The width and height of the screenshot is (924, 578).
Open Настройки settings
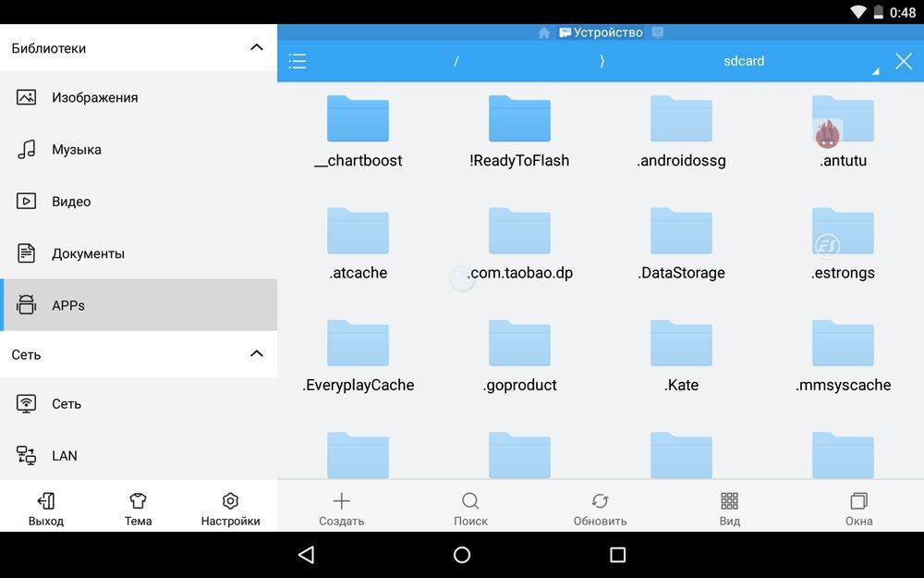point(230,510)
